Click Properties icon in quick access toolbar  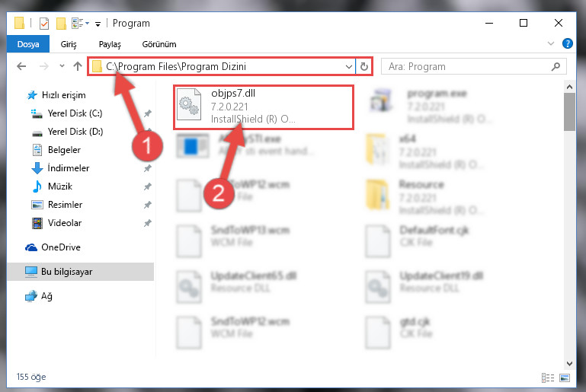tap(44, 23)
